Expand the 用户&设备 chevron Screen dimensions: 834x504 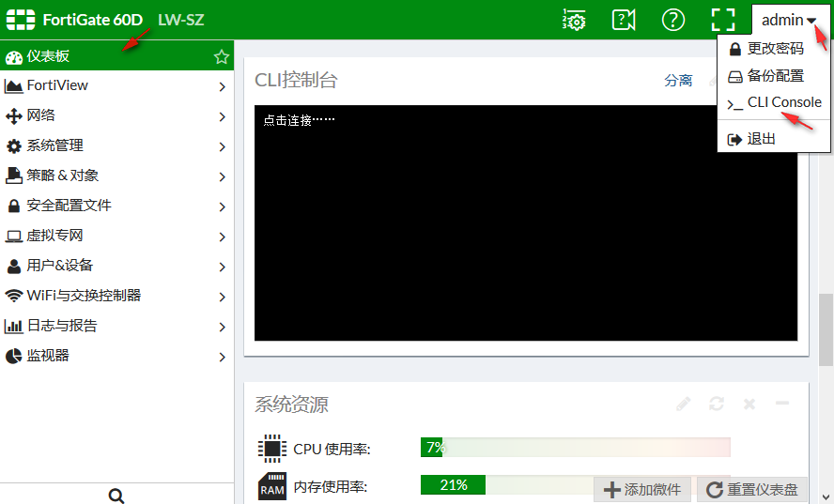(223, 267)
